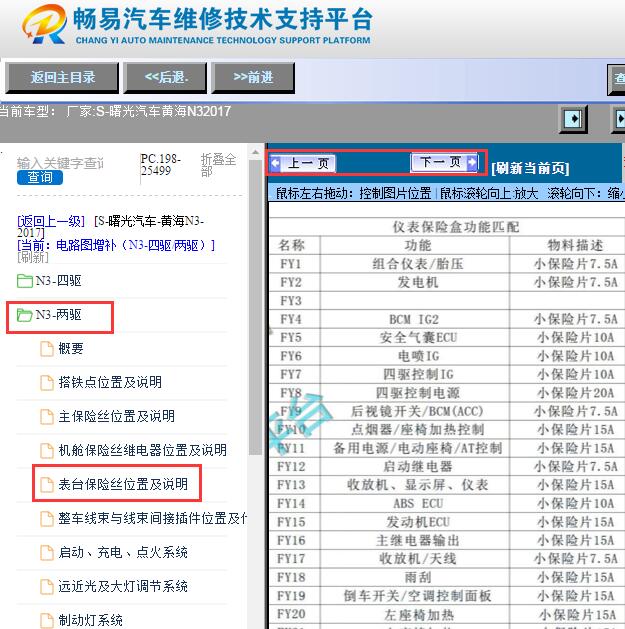
Task: Click [刷新] link in left panel
Action: 32,257
